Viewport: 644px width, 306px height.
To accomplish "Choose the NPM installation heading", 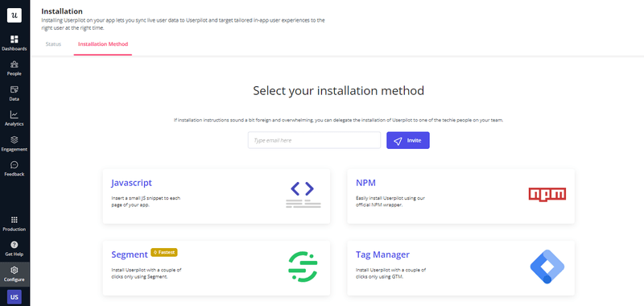I will point(365,183).
